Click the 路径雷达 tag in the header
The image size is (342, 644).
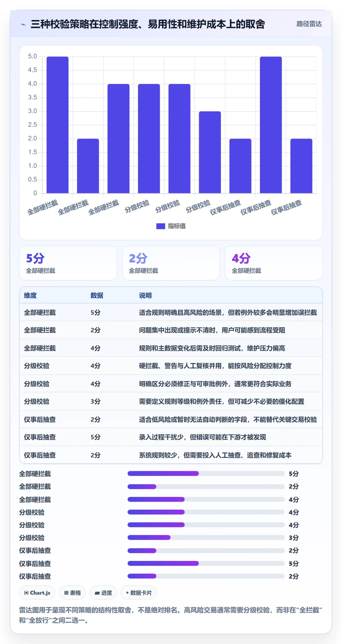click(x=309, y=24)
